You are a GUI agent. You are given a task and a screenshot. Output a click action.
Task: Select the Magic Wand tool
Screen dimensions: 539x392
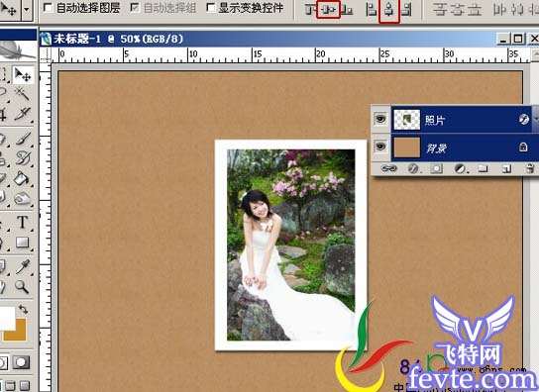click(23, 94)
